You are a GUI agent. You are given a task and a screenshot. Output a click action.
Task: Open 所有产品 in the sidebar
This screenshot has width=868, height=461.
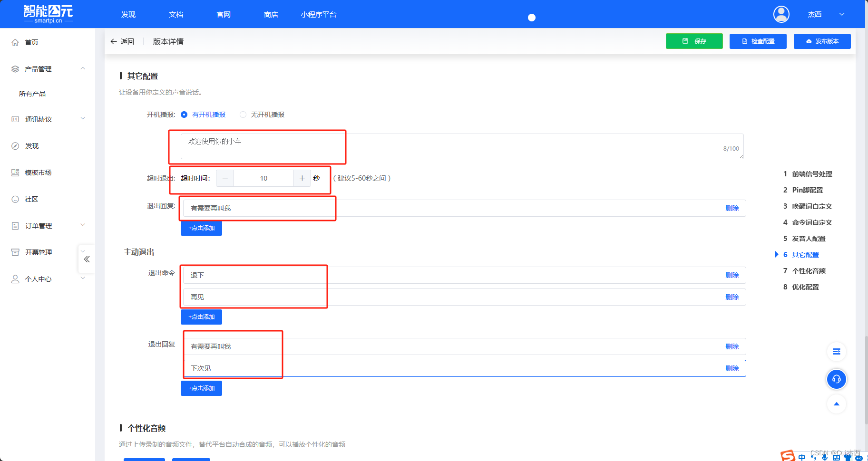coord(32,94)
